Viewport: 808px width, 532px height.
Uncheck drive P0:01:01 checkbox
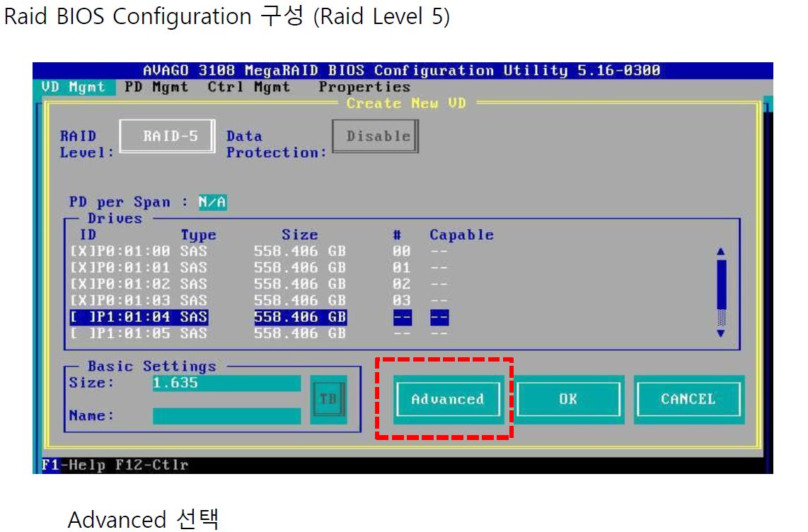tap(79, 267)
